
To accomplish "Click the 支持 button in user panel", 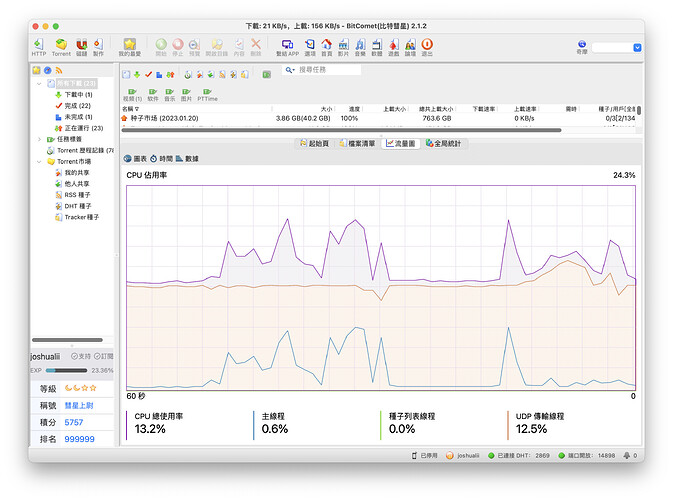I will pyautogui.click(x=81, y=356).
